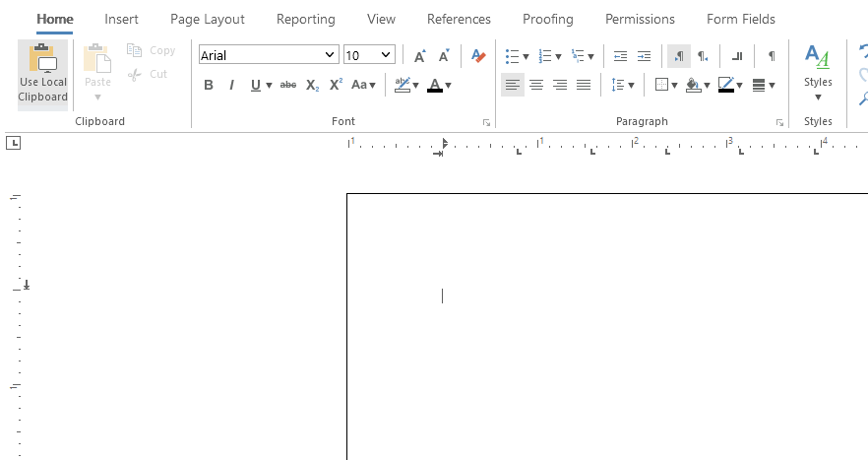
Task: Toggle Subscript formatting
Action: (312, 85)
